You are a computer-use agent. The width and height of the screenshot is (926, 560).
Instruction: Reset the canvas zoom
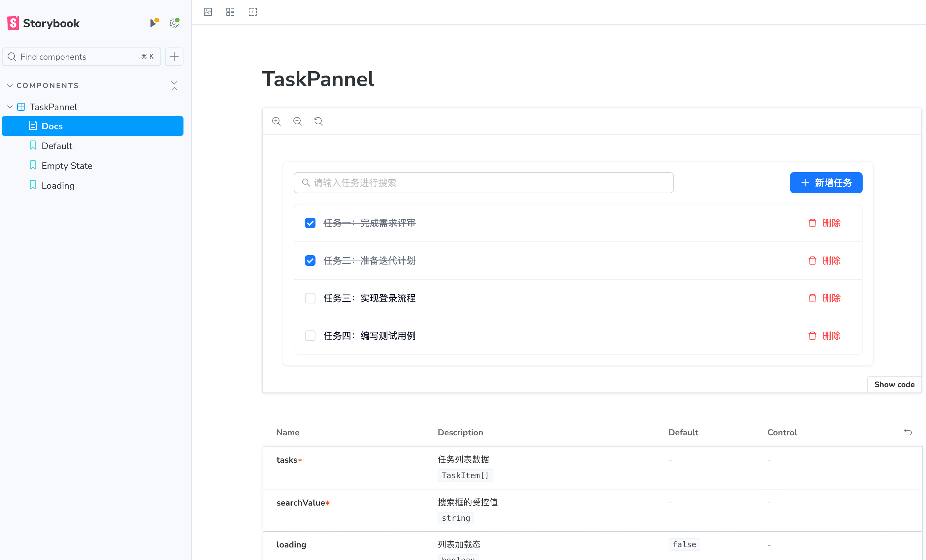click(319, 121)
